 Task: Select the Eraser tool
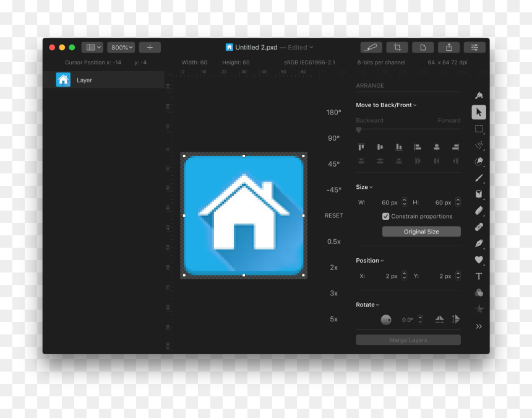coord(479,211)
